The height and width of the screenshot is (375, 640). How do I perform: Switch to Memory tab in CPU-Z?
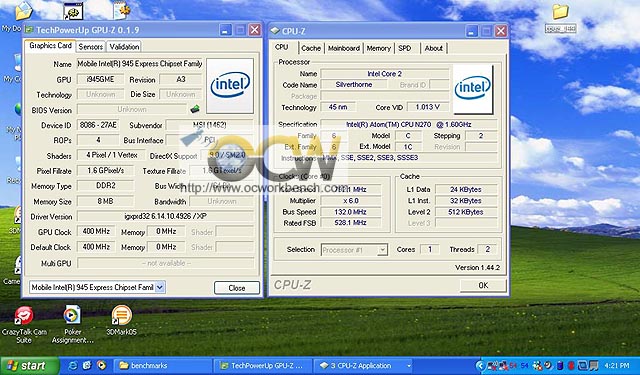[x=378, y=48]
